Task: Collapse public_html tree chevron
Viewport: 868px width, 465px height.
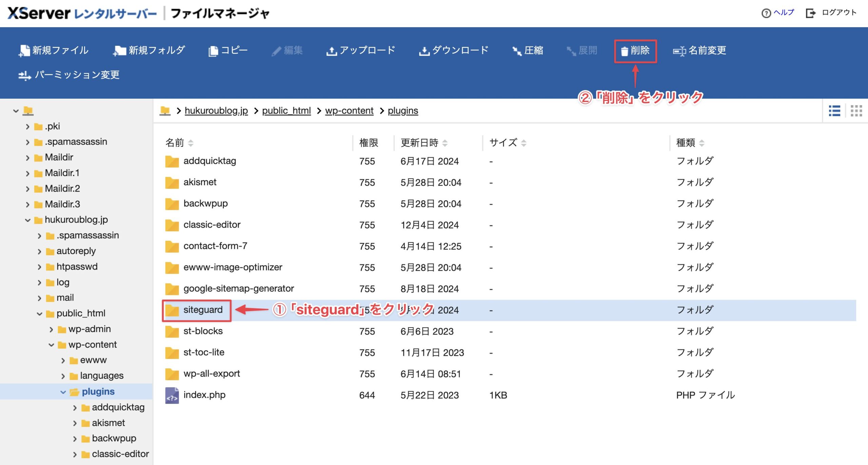Action: [x=39, y=314]
